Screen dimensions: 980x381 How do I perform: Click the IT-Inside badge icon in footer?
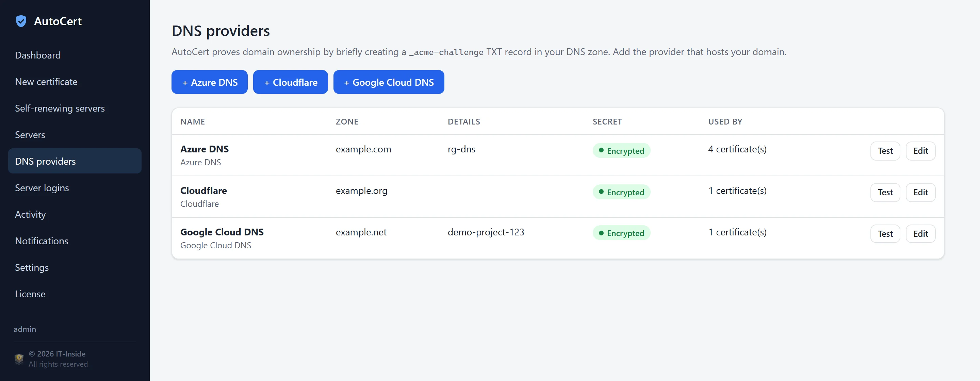pos(19,359)
